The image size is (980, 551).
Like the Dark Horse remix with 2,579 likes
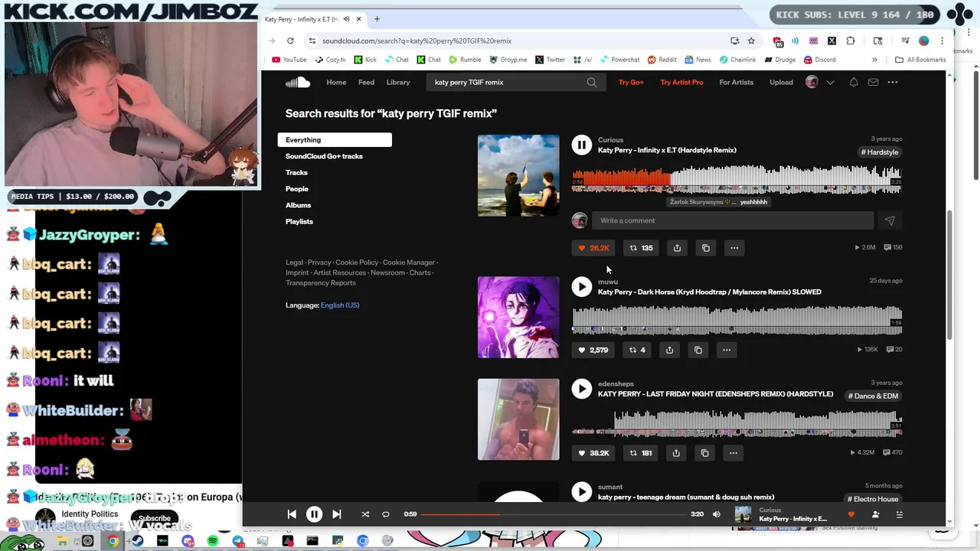click(x=593, y=350)
